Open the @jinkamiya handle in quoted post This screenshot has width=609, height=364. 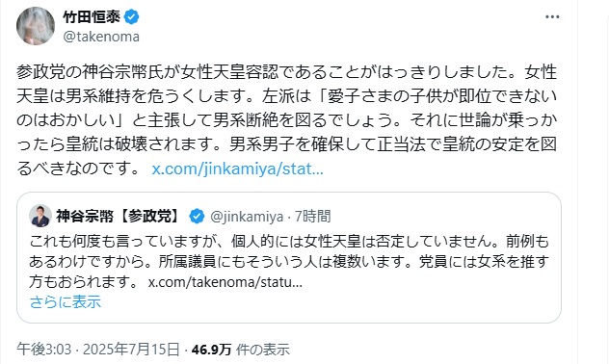coord(247,217)
